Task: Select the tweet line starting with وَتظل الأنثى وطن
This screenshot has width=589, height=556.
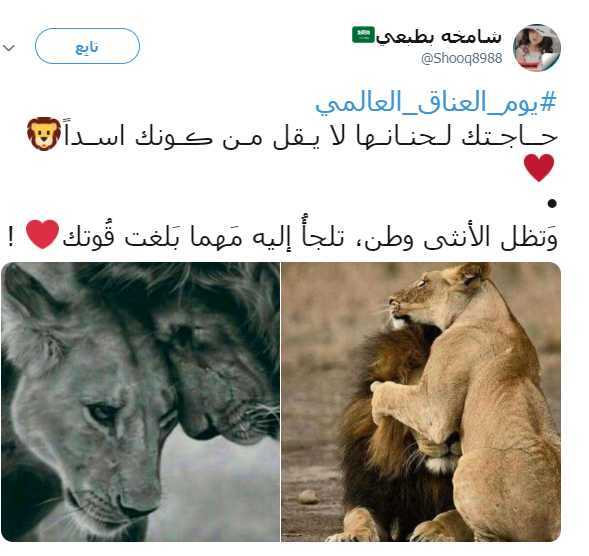Action: coord(282,235)
